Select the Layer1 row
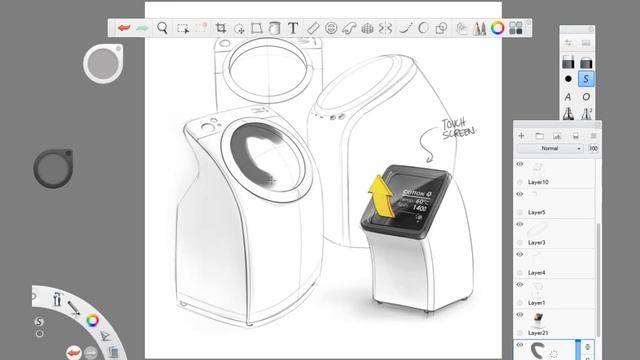Viewport: 640px width, 360px height. point(554,294)
